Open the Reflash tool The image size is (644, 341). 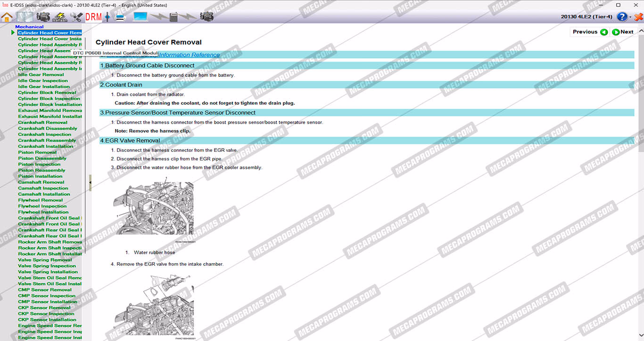(x=60, y=17)
